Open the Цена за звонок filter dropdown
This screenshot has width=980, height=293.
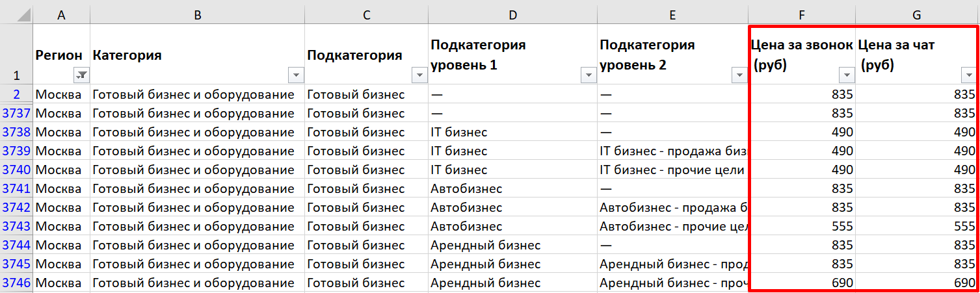(847, 76)
